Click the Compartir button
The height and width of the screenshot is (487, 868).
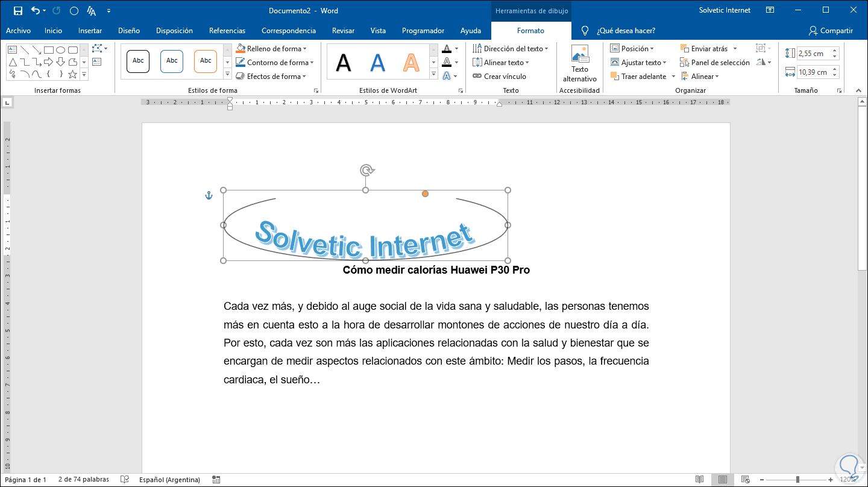pyautogui.click(x=831, y=31)
